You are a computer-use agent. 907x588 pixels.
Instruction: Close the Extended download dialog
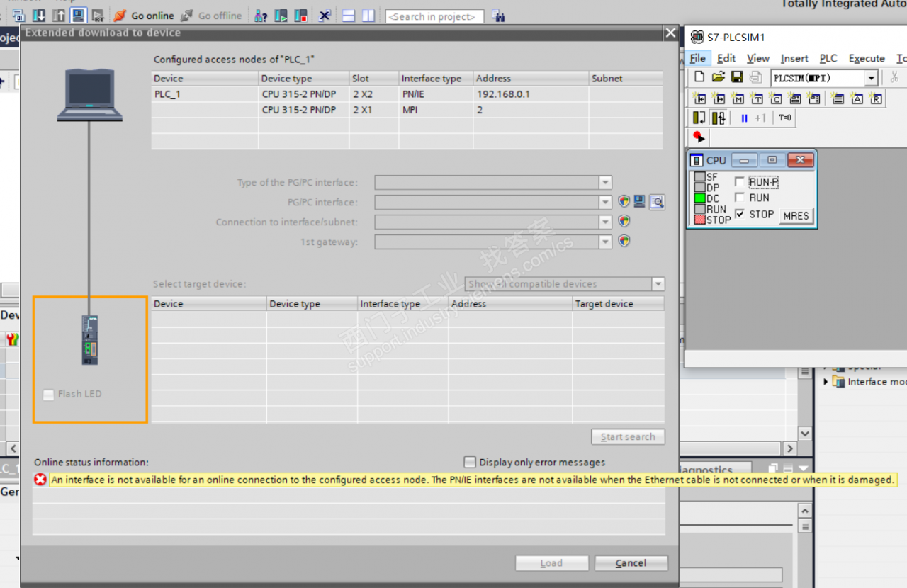point(670,33)
